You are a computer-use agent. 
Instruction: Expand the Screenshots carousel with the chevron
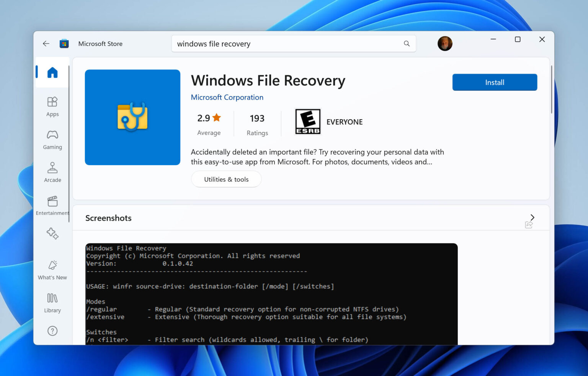coord(532,217)
